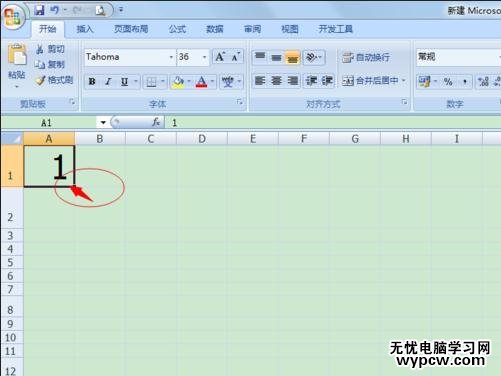Open the font name dropdown

click(x=171, y=57)
